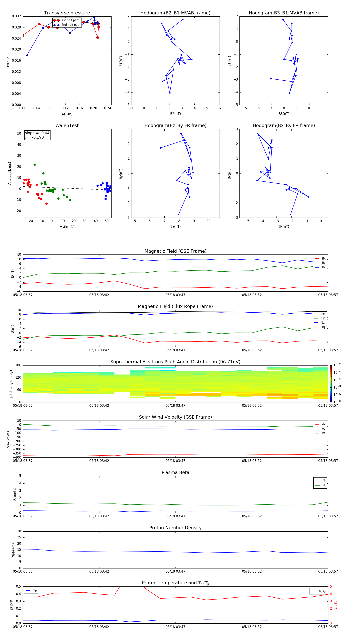Click the "Plasma Beta" plot title
Viewport: 351px width, 644px height.
coord(175,472)
